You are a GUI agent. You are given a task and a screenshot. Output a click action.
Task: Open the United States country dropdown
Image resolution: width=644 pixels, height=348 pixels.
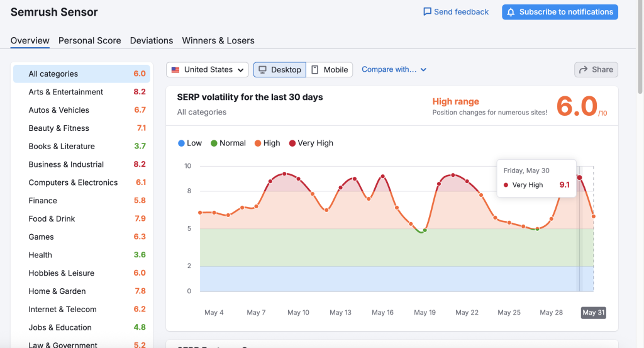point(208,70)
